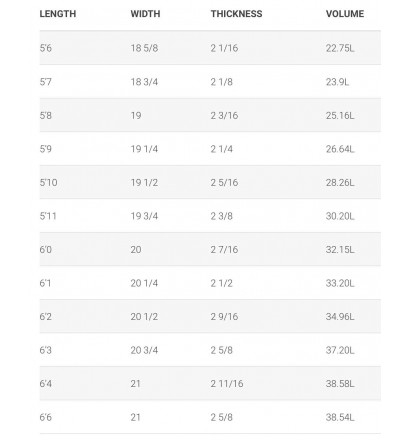Click the 2 11/16 thickness cell
The image size is (410, 440).
[227, 383]
